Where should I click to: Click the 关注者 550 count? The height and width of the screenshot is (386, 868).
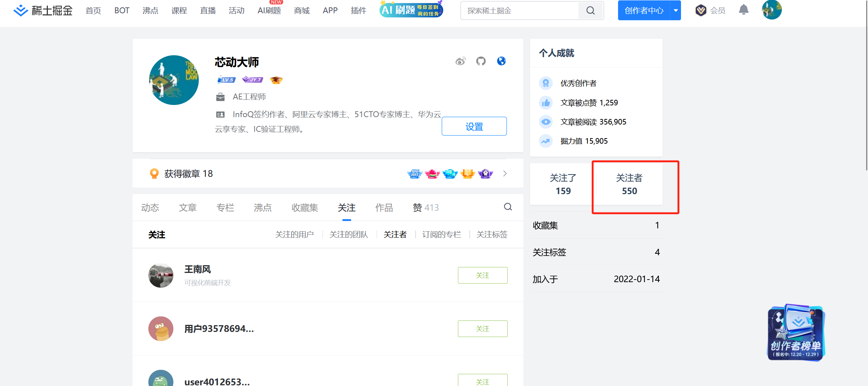pos(629,184)
